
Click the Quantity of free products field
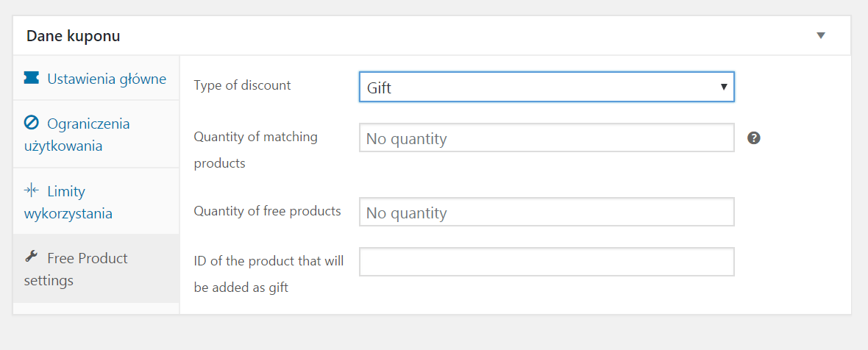547,212
